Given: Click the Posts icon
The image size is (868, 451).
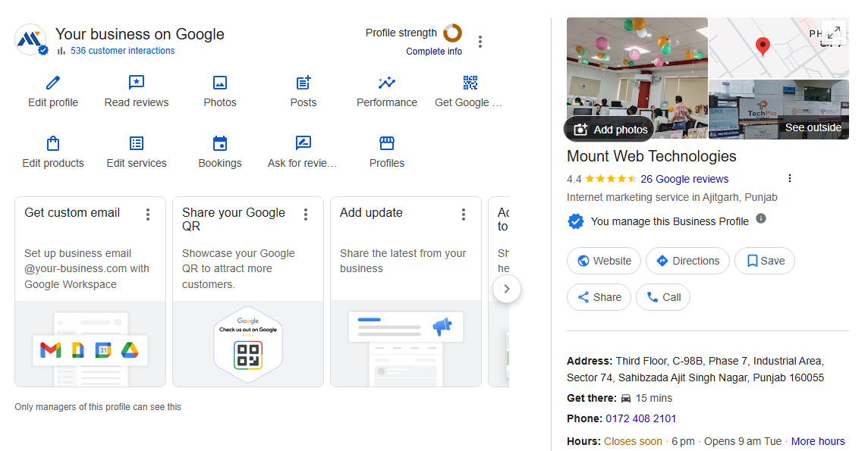Looking at the screenshot, I should pos(303,83).
